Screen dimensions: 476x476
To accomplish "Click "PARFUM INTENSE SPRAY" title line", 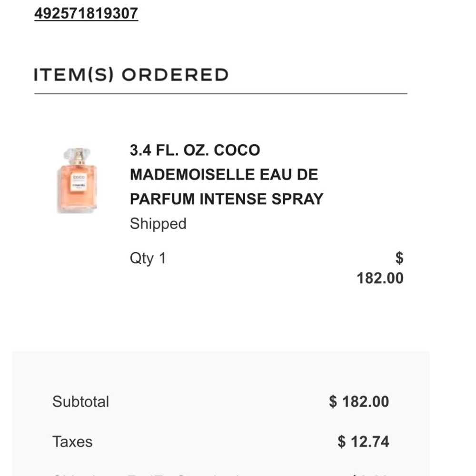I will 227,199.
